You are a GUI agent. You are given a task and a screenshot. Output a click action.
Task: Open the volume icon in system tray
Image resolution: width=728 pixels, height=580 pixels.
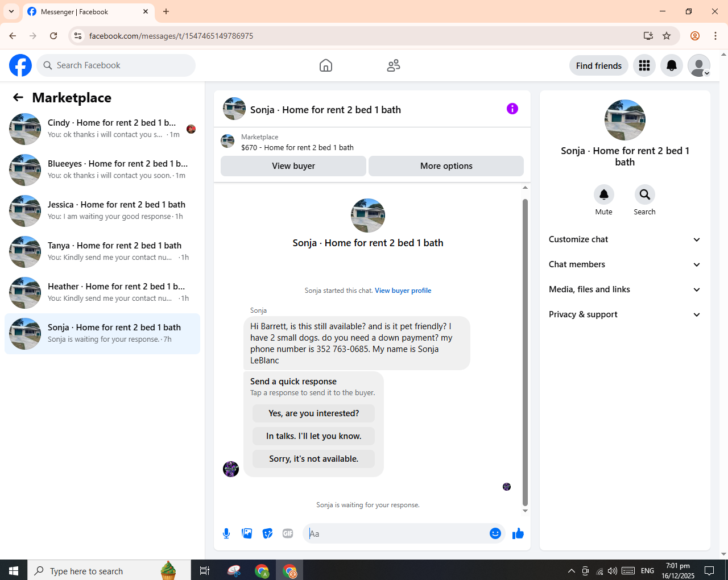pos(613,571)
